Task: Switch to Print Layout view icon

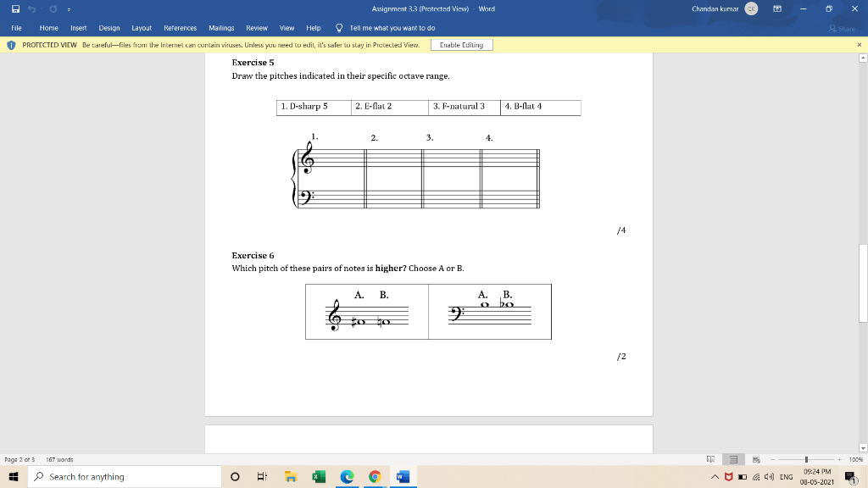Action: coord(733,459)
